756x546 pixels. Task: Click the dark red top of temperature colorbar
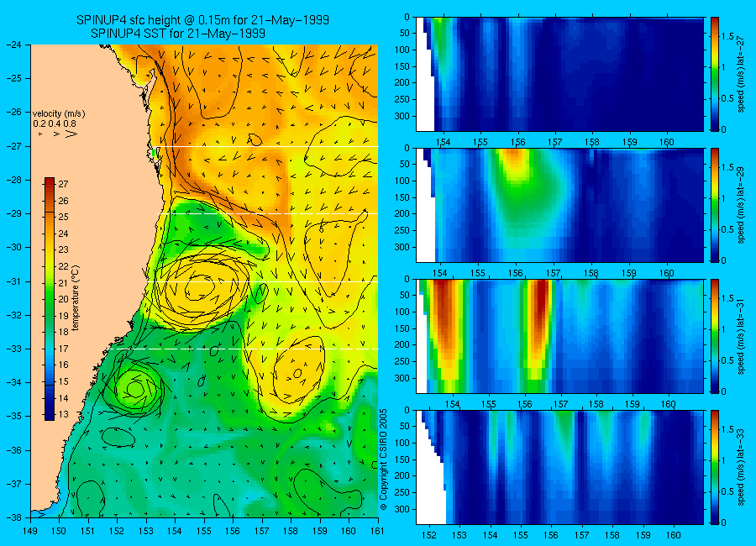[x=50, y=181]
